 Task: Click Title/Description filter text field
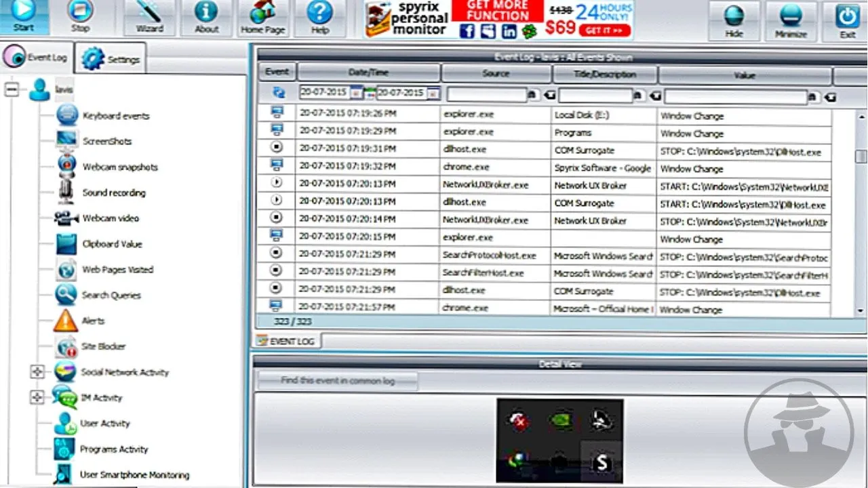[595, 96]
